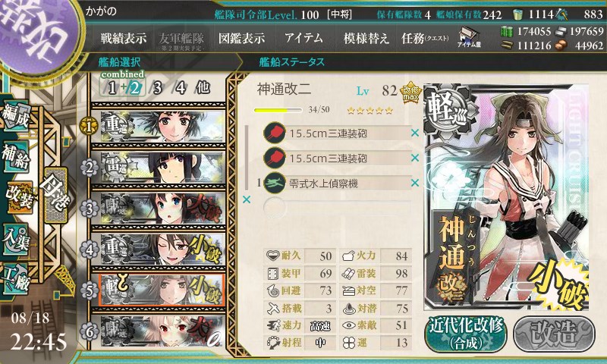
Task: Click the 改造 remodel button
Action: click(x=554, y=334)
